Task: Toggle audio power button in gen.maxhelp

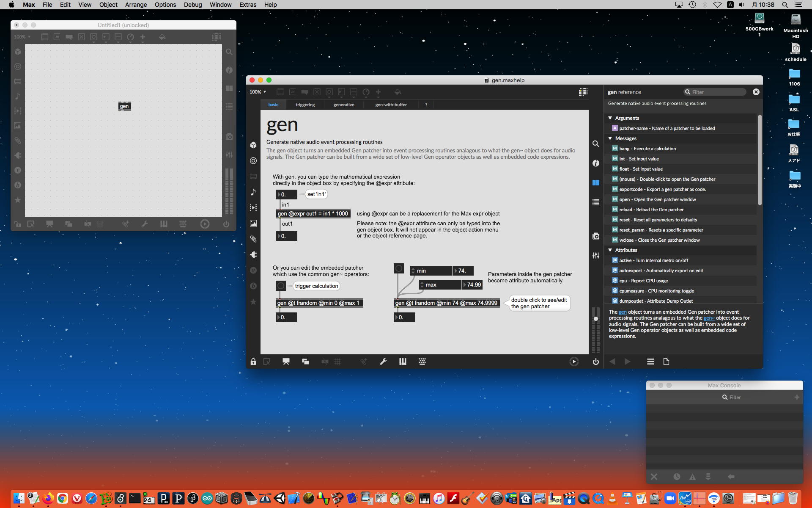Action: tap(595, 362)
